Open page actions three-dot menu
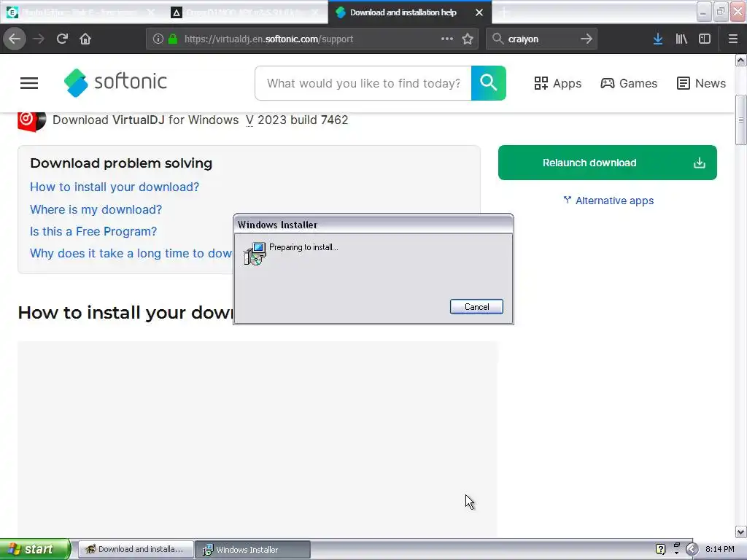The image size is (747, 560). pyautogui.click(x=447, y=39)
